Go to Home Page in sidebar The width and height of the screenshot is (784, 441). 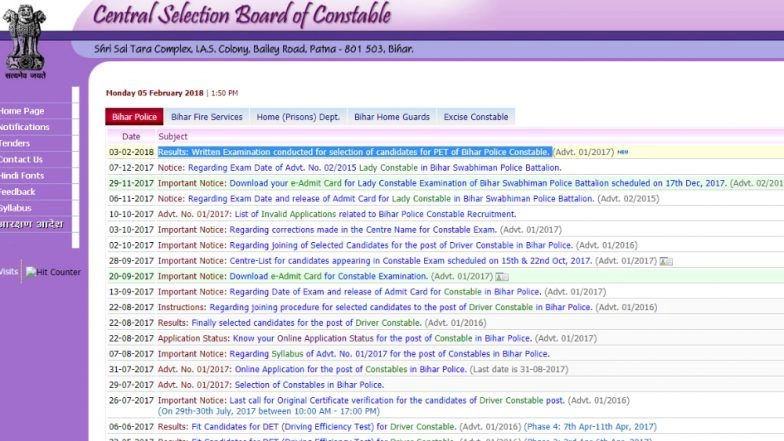[22, 111]
